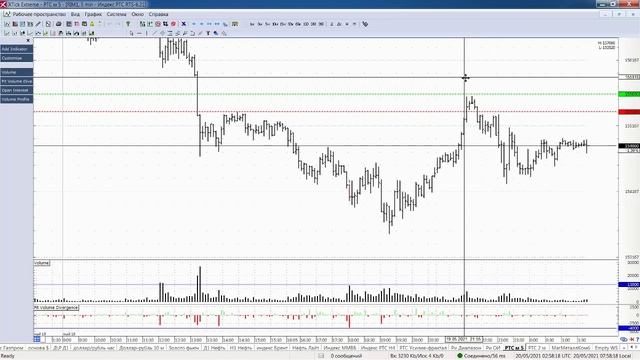This screenshot has width=640, height=360.
Task: Switch to the Индекс ММВБ tab
Action: tap(340, 348)
